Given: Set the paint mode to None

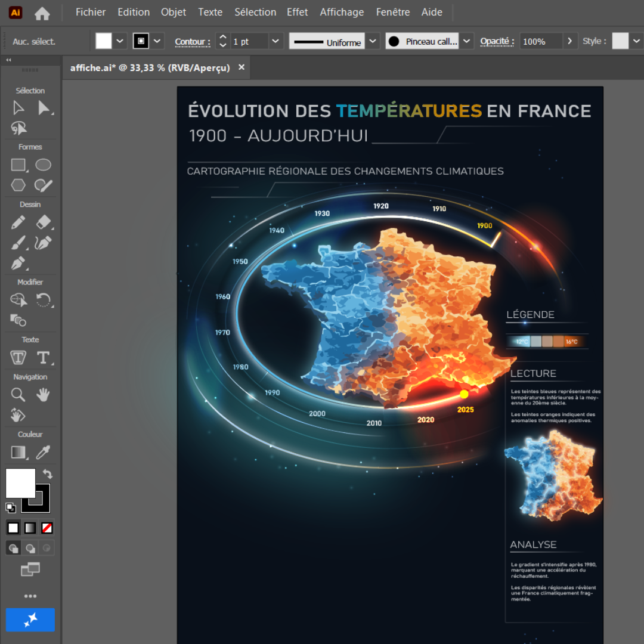Looking at the screenshot, I should coord(47,528).
